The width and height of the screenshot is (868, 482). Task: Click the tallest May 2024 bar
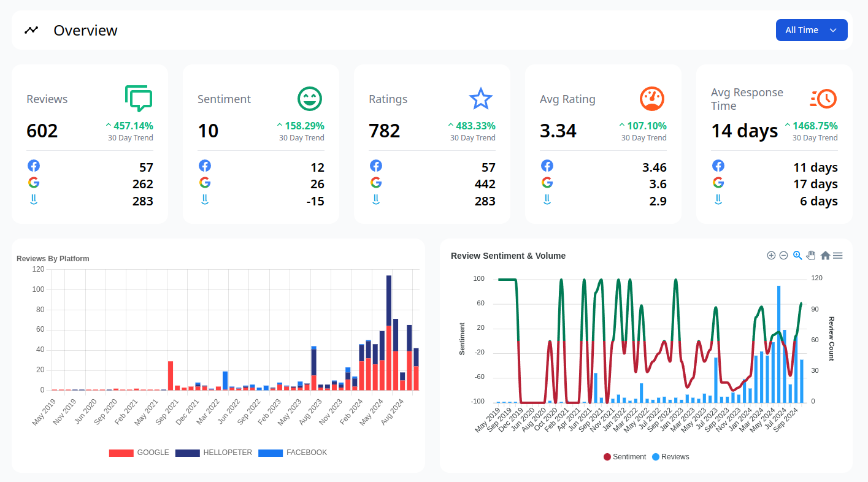(389, 331)
